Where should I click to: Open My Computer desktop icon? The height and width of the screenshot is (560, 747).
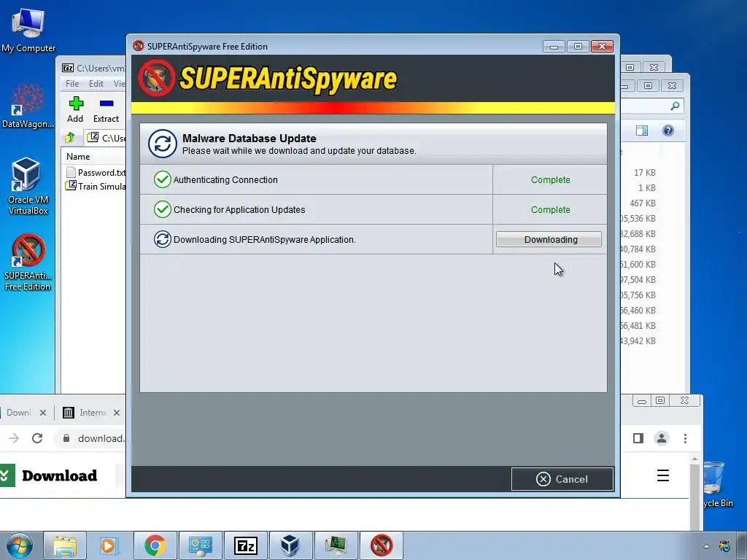(28, 29)
